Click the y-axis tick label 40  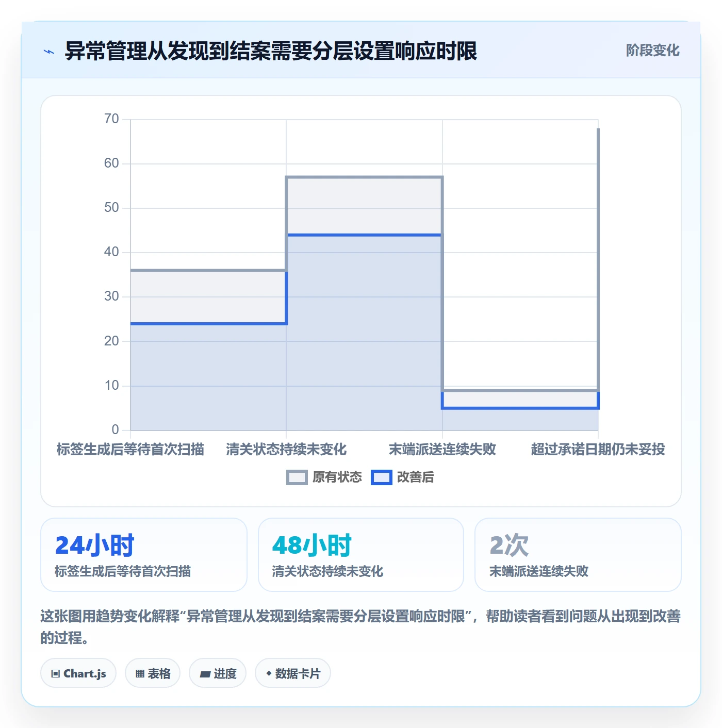tap(111, 252)
